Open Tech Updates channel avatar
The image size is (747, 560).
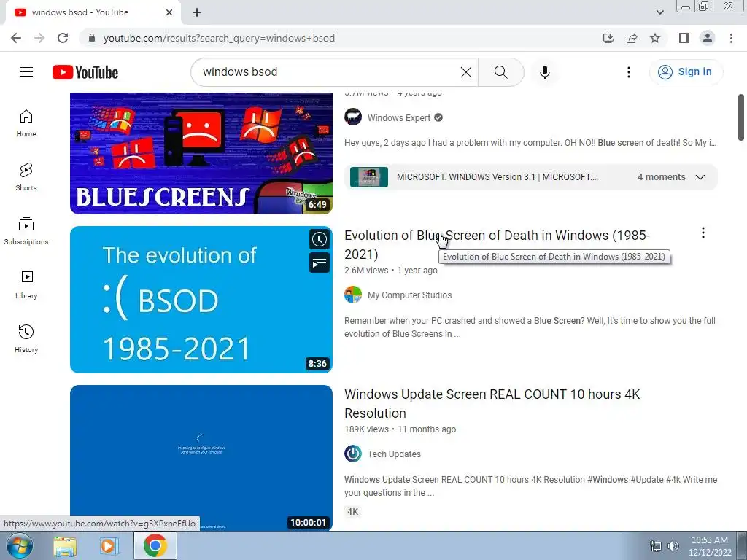click(x=353, y=454)
